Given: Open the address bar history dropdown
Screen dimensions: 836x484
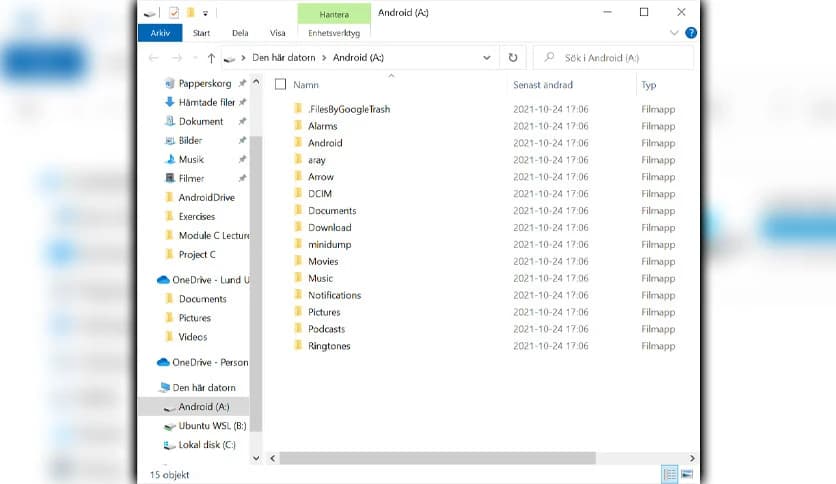Looking at the screenshot, I should 487,58.
